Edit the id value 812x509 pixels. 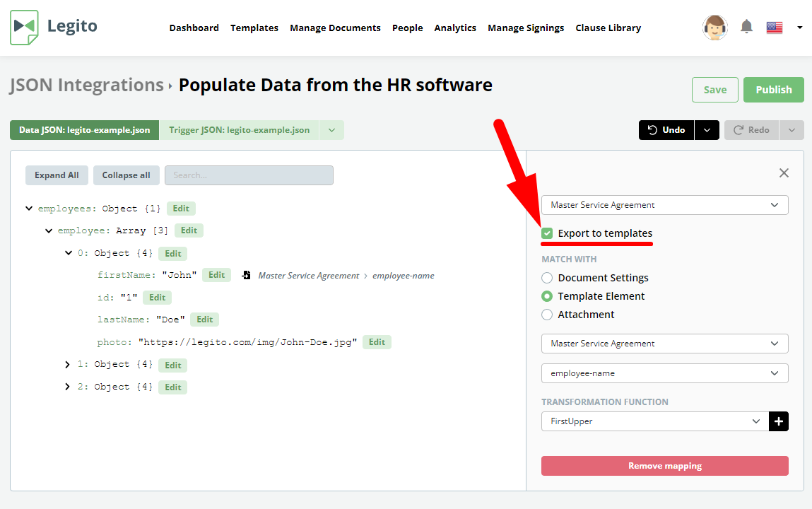pos(158,298)
